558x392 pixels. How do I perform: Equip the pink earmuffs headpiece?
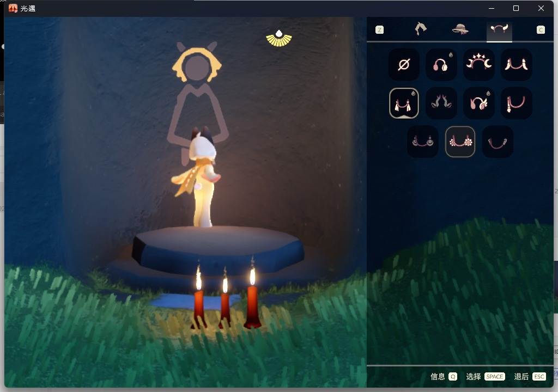pos(441,65)
